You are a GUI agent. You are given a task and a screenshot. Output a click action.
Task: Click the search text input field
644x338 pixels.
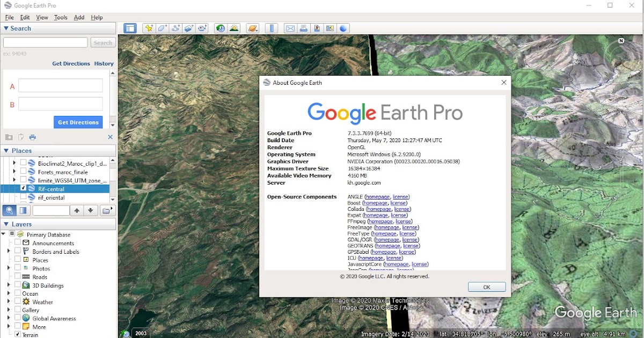46,42
